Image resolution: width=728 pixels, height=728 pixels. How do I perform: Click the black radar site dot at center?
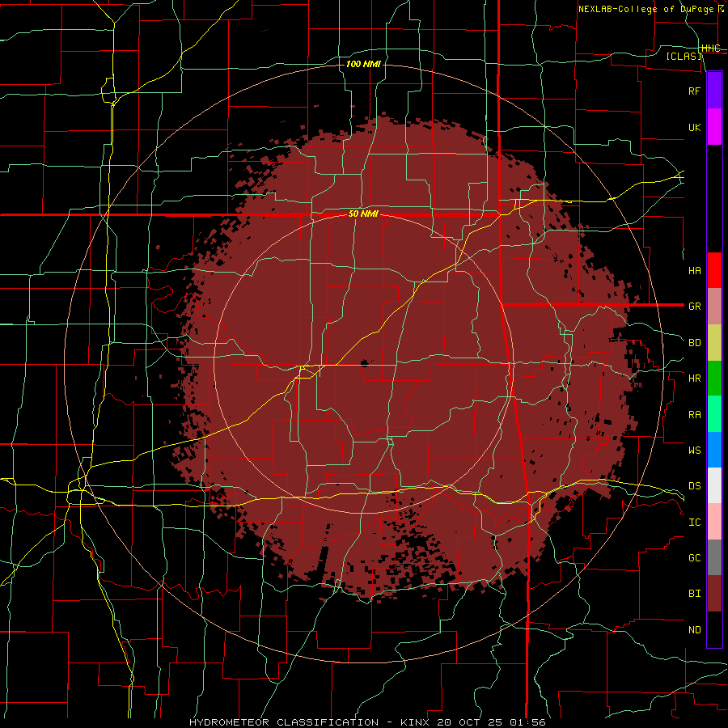[x=364, y=363]
